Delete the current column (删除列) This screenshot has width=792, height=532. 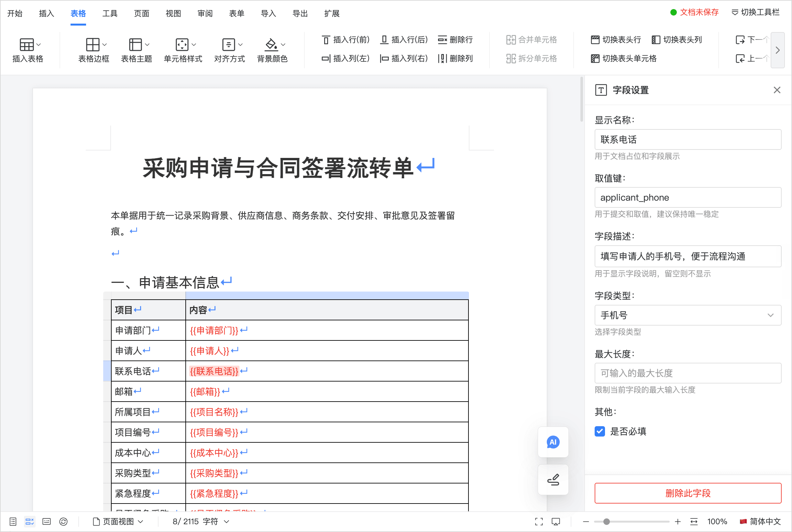tap(455, 58)
